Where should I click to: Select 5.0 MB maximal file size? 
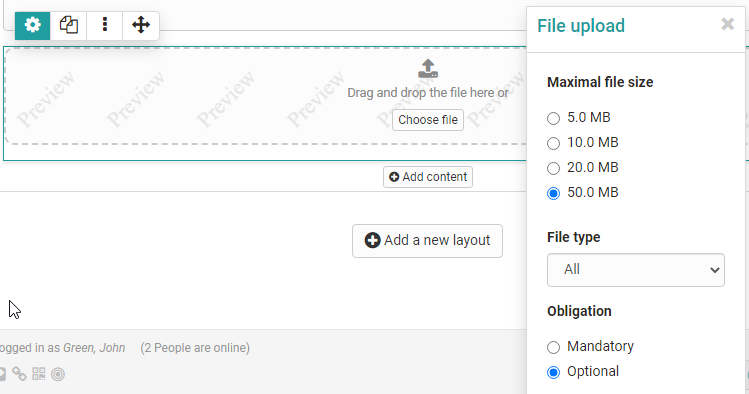click(553, 118)
